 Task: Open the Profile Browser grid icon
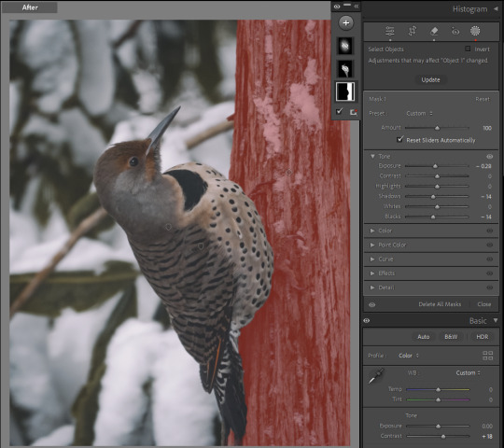pos(487,355)
